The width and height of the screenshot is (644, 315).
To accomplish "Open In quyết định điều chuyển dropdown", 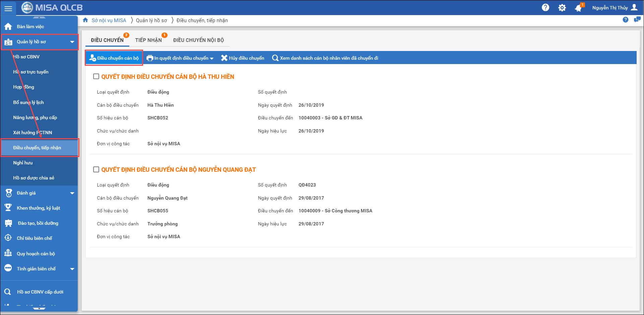I will [212, 58].
